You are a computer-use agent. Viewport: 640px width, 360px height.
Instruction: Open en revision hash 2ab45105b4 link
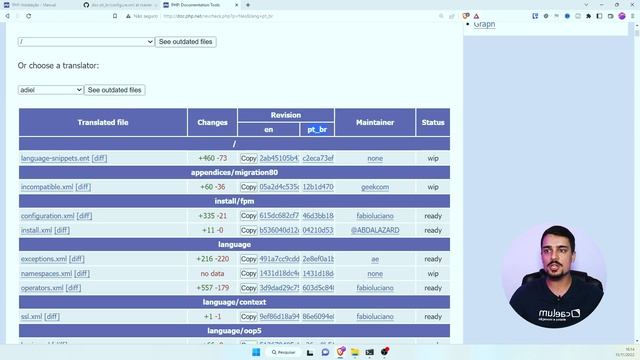(x=279, y=158)
